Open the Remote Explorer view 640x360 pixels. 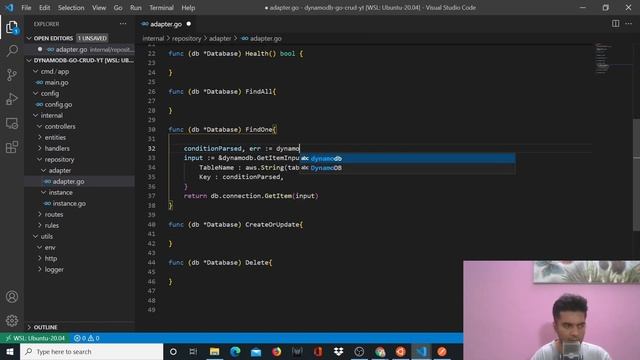(x=12, y=123)
